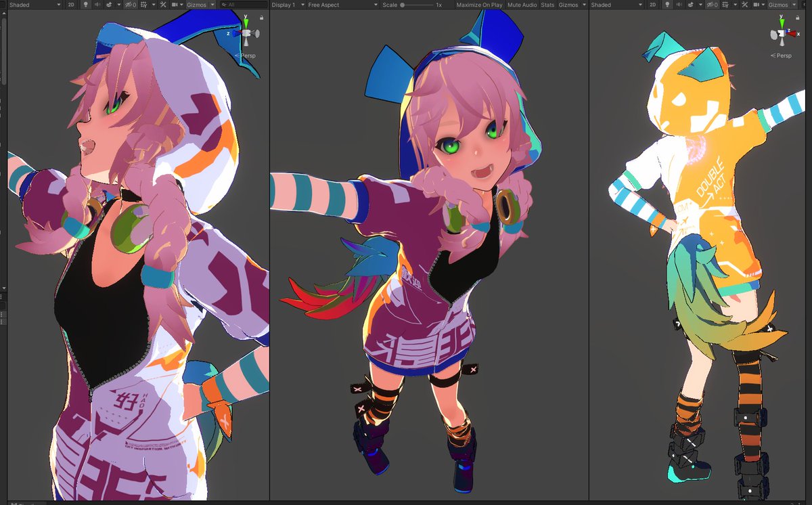Enable Mute Audio in the Game view
812x505 pixels.
click(x=521, y=4)
